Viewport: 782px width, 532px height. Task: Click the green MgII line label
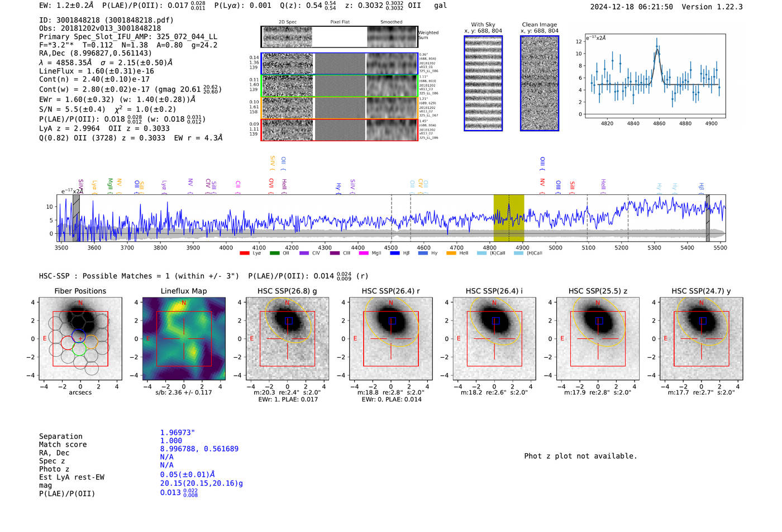[110, 186]
